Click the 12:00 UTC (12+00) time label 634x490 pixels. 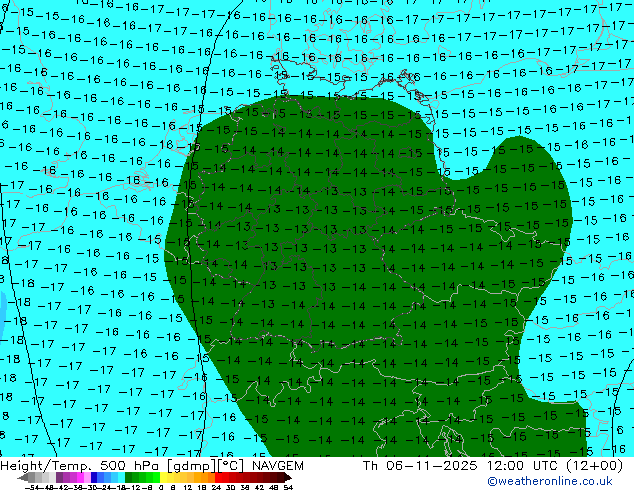coord(555,466)
